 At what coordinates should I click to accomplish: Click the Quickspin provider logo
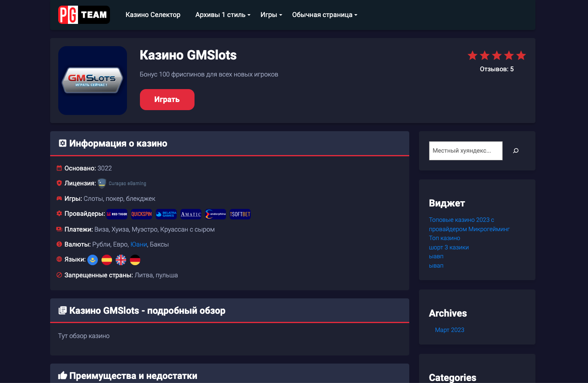[142, 214]
